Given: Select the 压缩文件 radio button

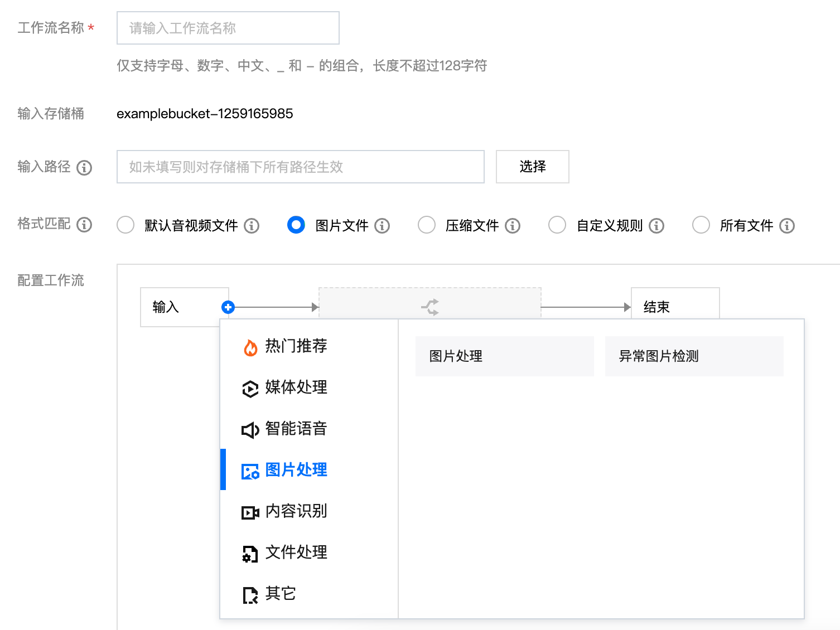Looking at the screenshot, I should point(427,225).
